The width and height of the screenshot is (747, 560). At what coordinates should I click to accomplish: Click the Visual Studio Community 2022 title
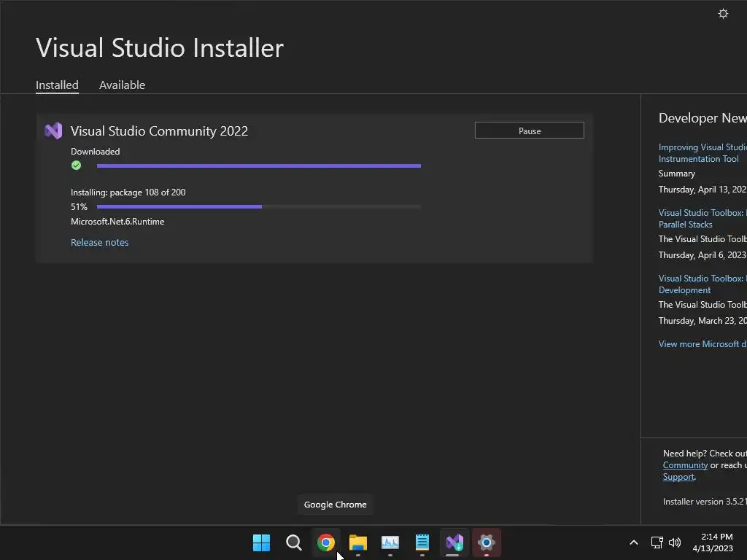(159, 131)
